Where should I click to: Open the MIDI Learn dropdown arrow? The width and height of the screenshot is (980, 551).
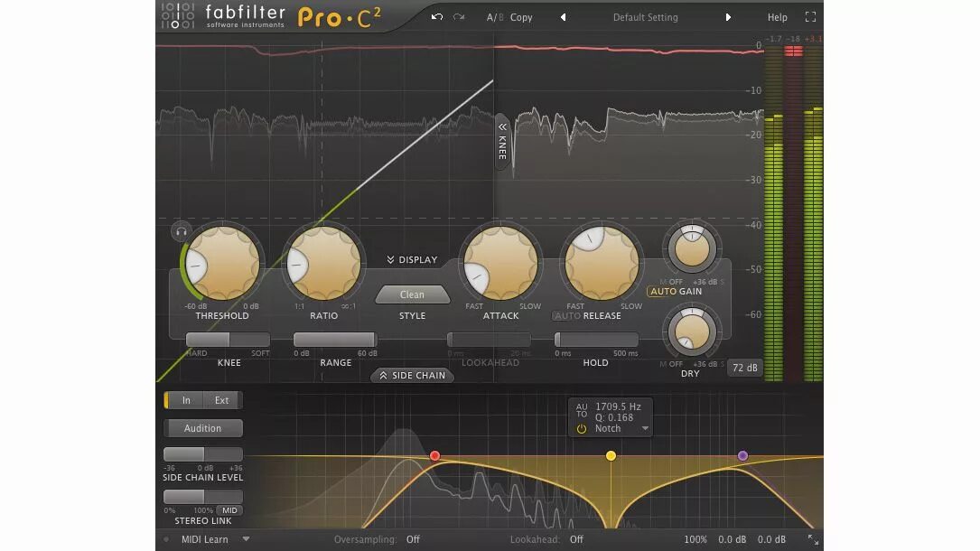click(247, 539)
